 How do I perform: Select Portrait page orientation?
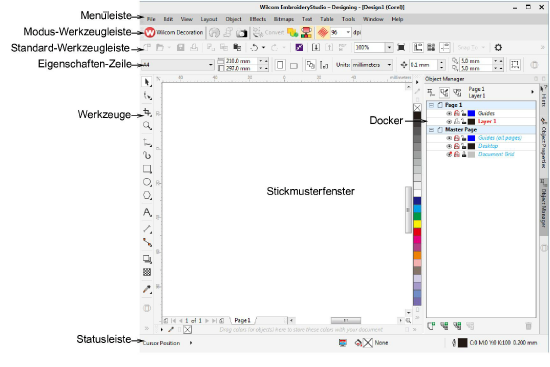[280, 65]
